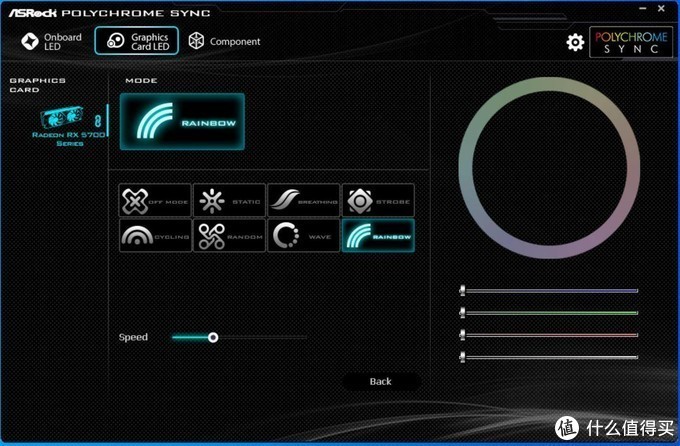Select Off Mode lighting
This screenshot has height=446, width=680.
coord(155,200)
